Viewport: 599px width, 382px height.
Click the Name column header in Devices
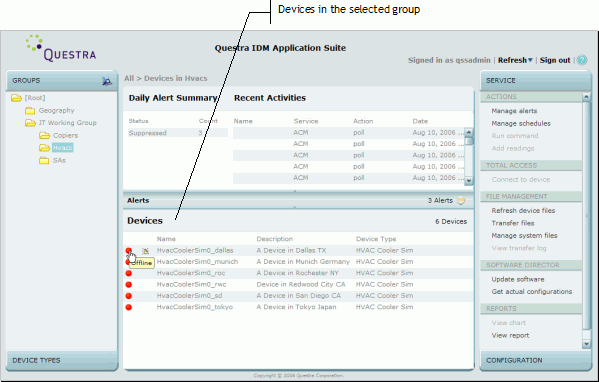[x=166, y=239]
